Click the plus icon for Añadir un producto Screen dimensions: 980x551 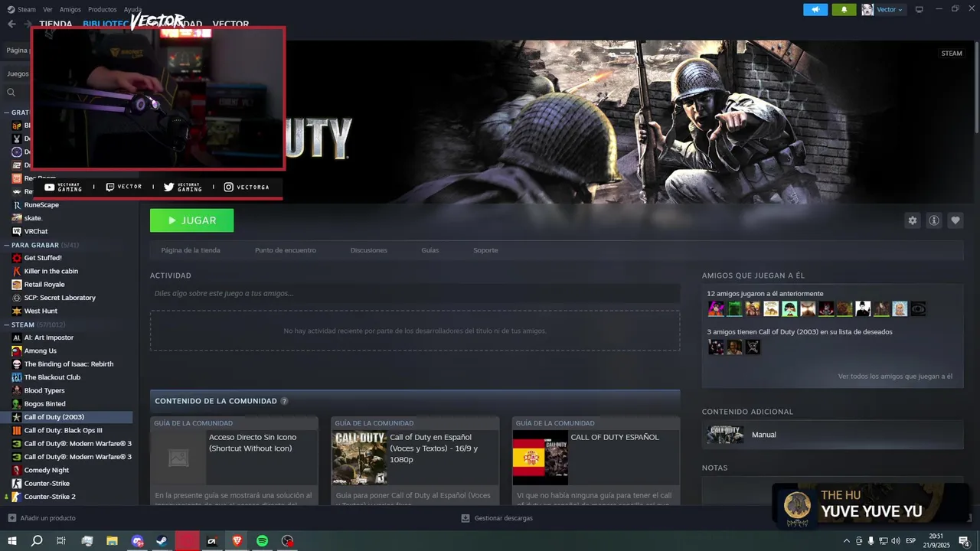coord(11,518)
